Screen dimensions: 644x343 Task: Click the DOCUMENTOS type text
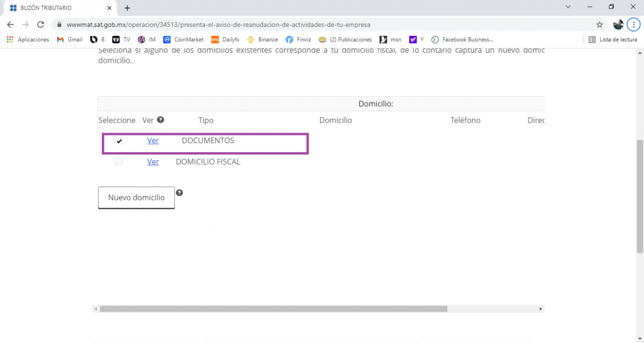click(208, 141)
